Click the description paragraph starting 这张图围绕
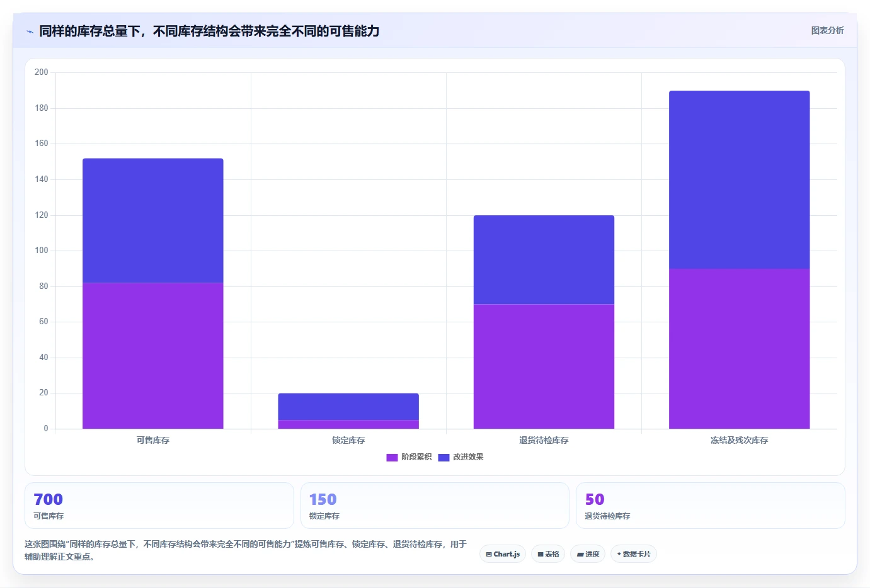The width and height of the screenshot is (870, 588). tap(246, 550)
